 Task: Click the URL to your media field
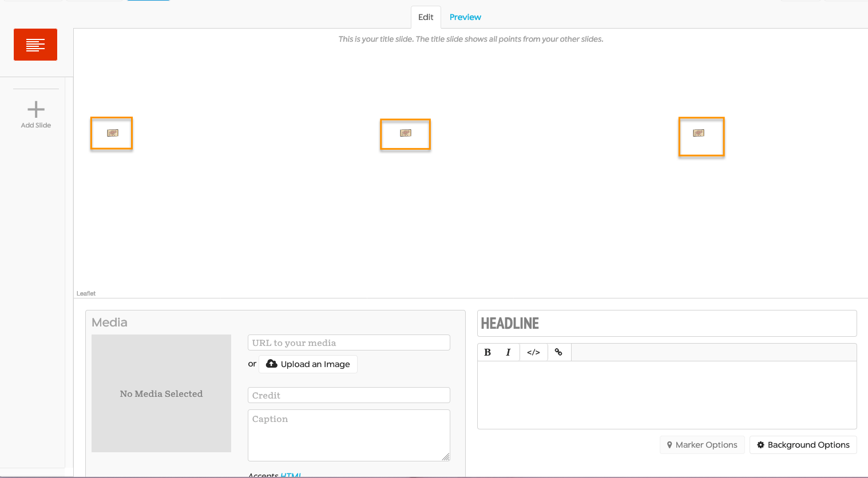[x=348, y=343]
